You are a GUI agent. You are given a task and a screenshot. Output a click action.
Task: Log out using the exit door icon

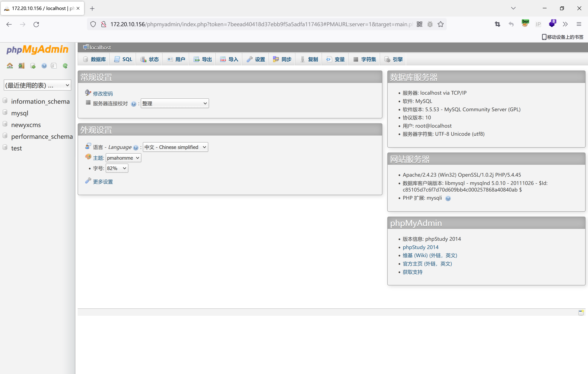(x=21, y=65)
